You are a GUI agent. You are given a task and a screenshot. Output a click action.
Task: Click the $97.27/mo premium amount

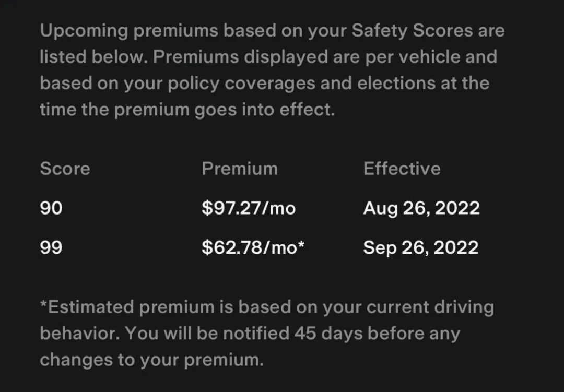point(249,208)
